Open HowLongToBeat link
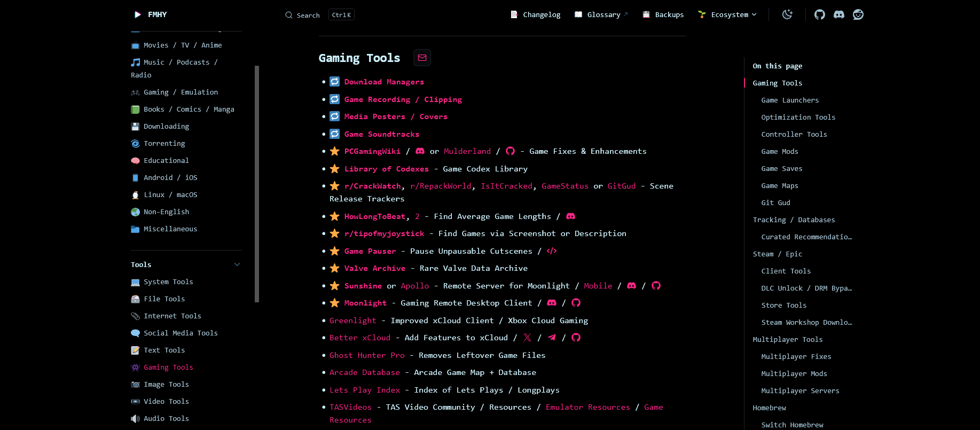The image size is (980, 430). (375, 216)
